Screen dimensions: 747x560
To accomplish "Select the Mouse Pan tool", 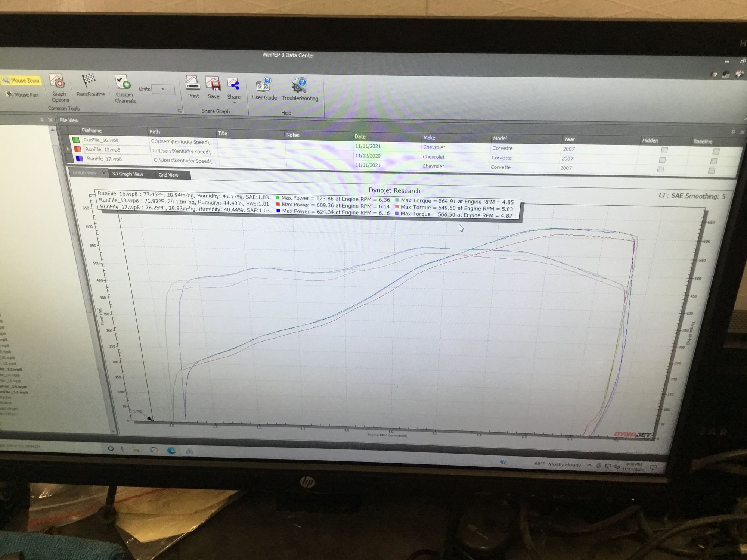I will pos(22,94).
